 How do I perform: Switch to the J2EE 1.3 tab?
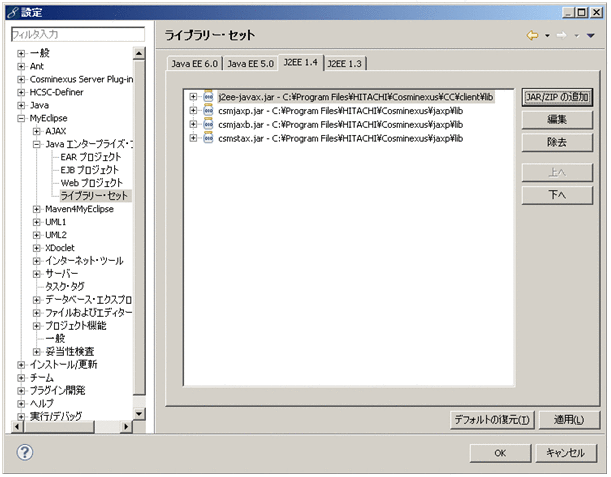tap(344, 64)
